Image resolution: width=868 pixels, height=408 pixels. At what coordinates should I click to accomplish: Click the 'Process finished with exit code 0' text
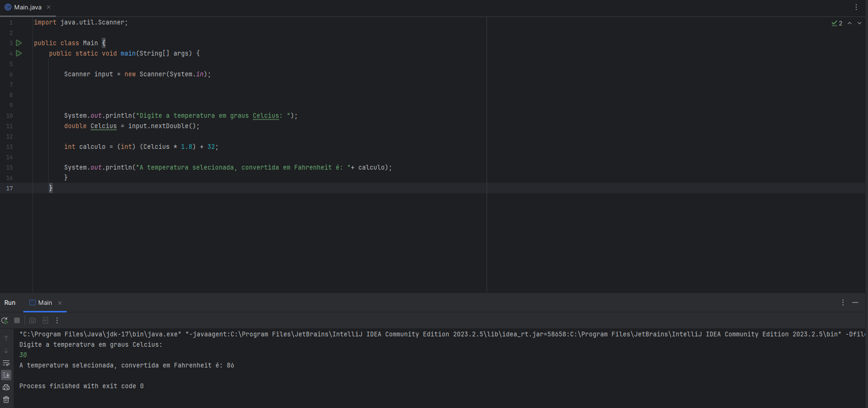[82, 386]
